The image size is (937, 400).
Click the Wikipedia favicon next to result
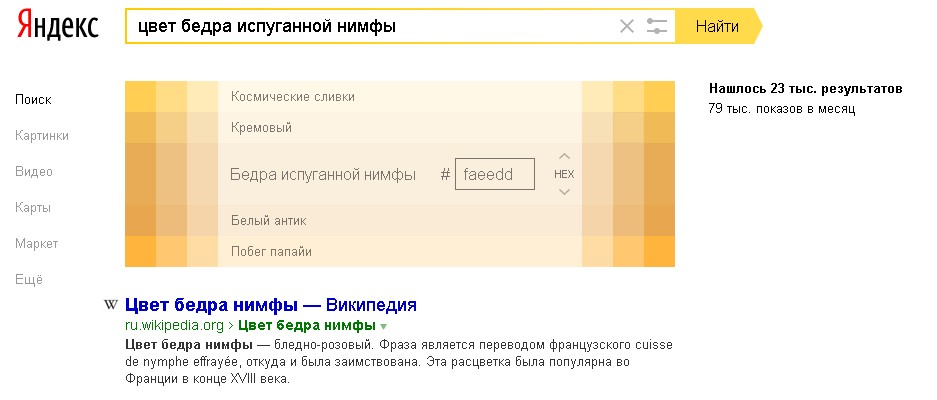[x=110, y=304]
